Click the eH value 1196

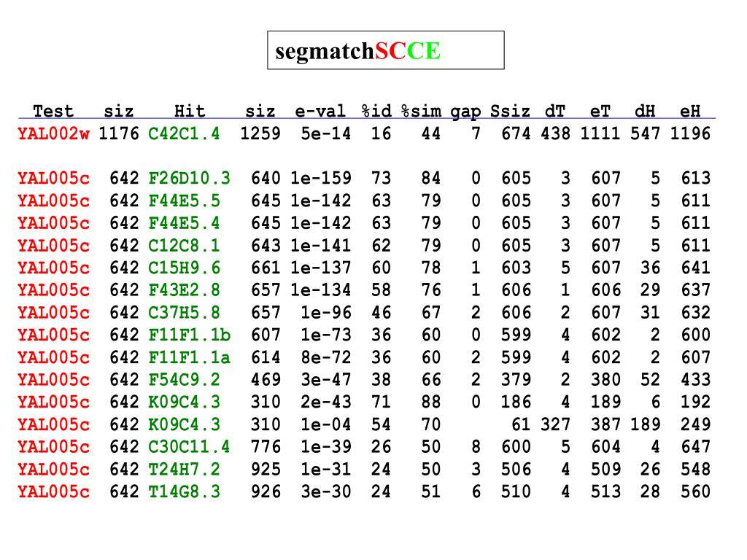pyautogui.click(x=690, y=134)
